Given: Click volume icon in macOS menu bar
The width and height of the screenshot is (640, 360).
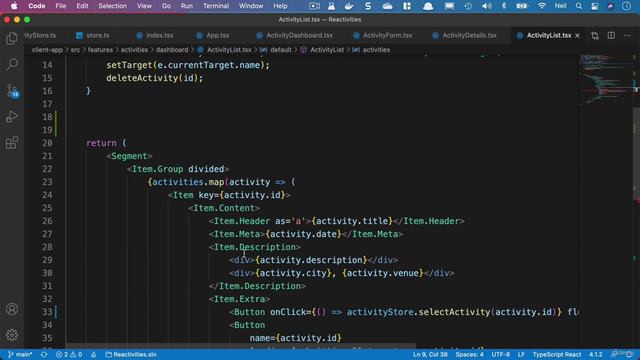Looking at the screenshot, I should point(487,6).
